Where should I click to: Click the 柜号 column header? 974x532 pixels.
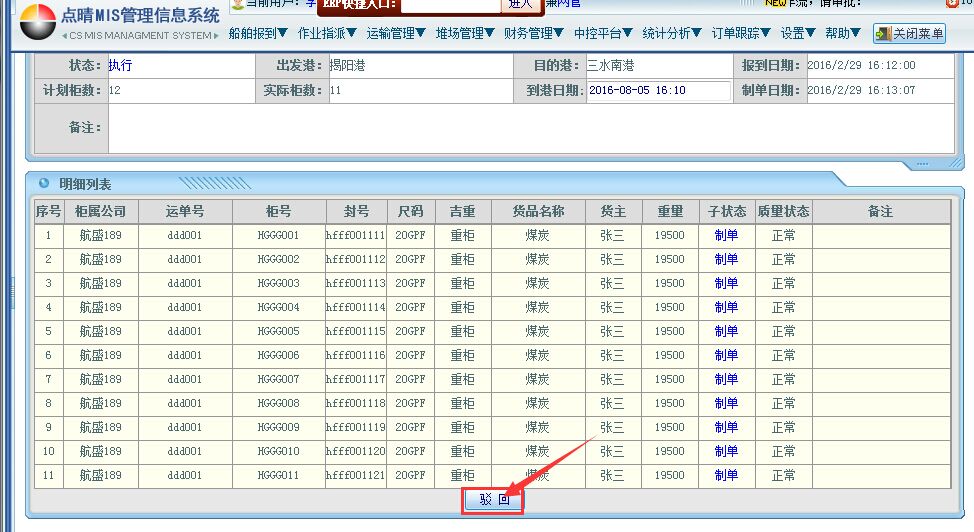point(279,212)
